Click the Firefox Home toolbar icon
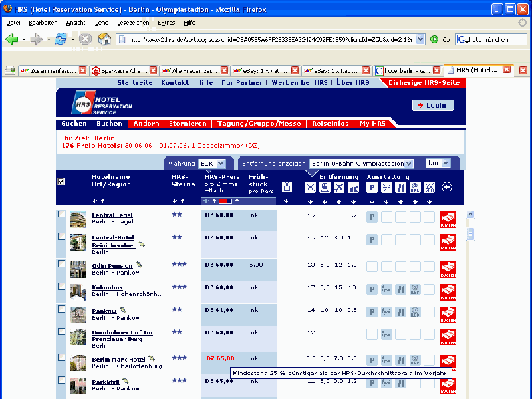Image resolution: width=532 pixels, height=399 pixels. (104, 39)
